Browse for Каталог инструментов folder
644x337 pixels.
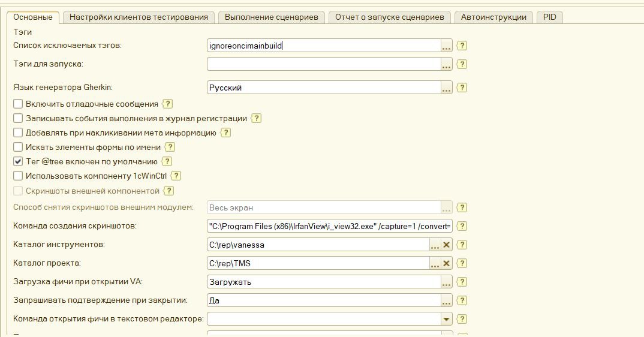(435, 245)
